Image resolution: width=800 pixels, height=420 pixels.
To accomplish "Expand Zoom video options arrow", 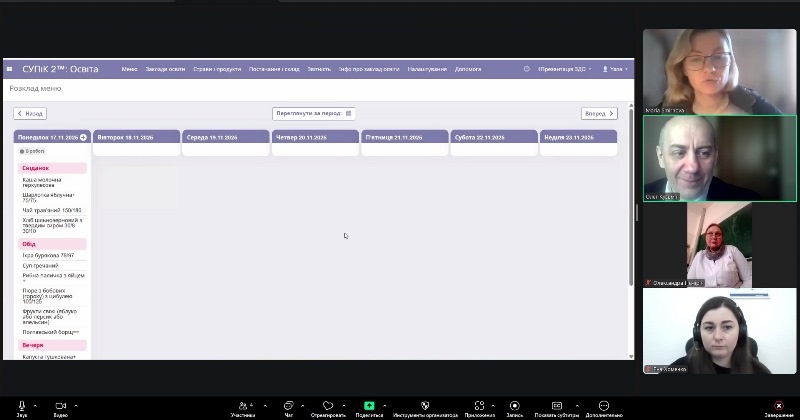I will 76,406.
